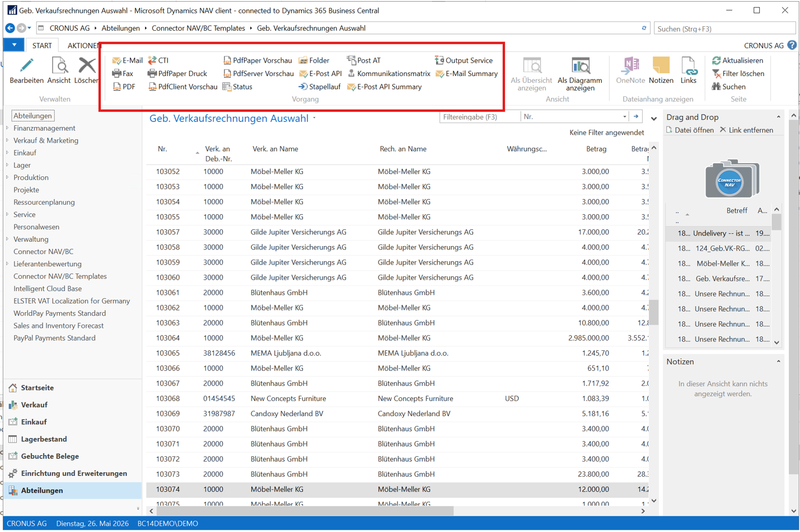Expand the Finanzmanagement tree node
Viewport: 800px width, 532px height.
pyautogui.click(x=7, y=128)
